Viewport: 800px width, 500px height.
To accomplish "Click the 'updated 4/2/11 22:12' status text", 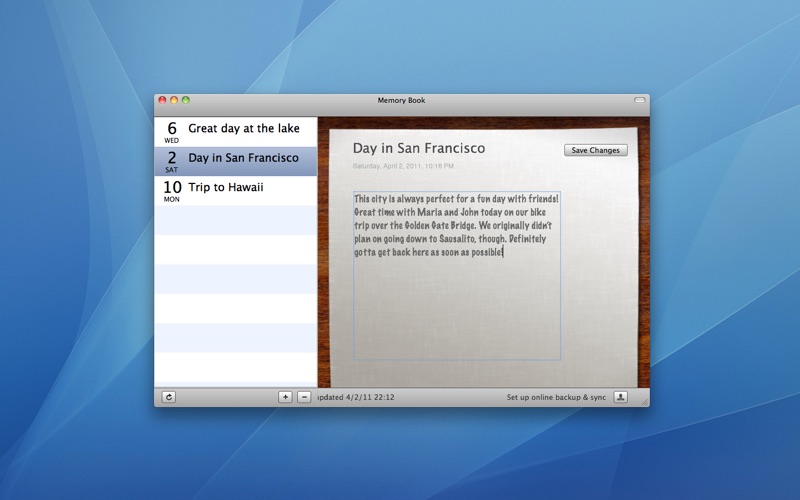I will pyautogui.click(x=356, y=397).
